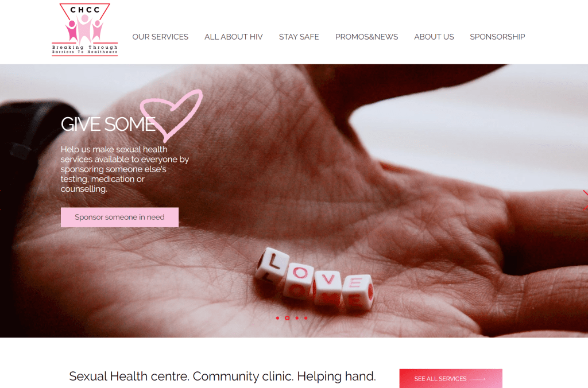Select the first carousel dot

click(277, 318)
